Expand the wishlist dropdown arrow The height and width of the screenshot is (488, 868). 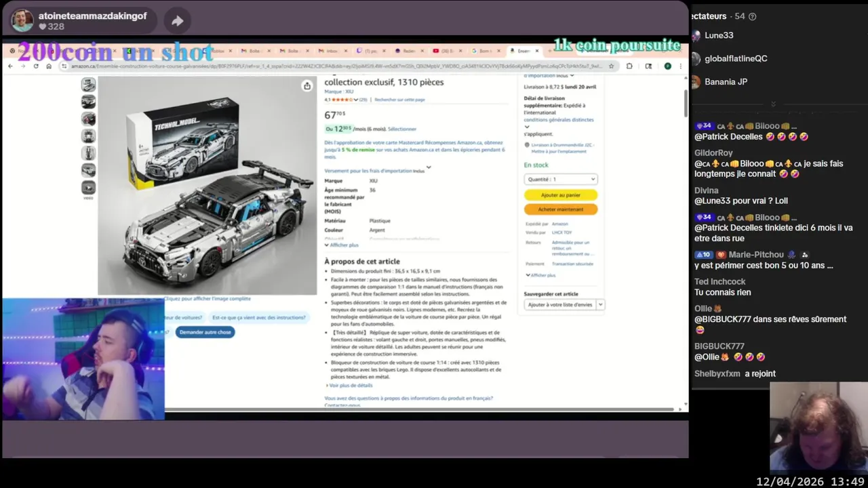point(601,304)
